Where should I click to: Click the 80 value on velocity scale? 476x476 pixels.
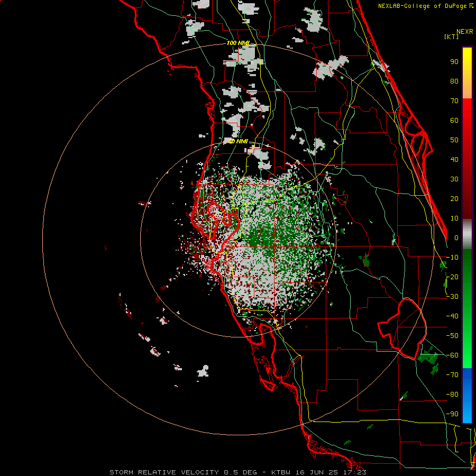coord(454,81)
